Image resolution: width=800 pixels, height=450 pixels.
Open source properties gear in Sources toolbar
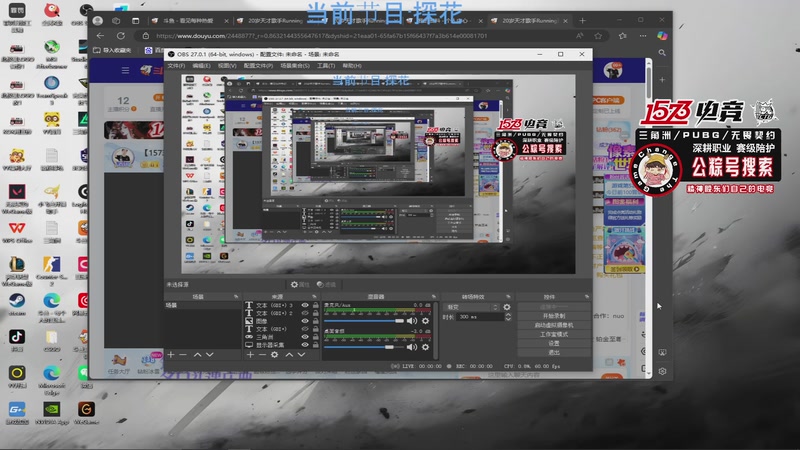(x=274, y=355)
